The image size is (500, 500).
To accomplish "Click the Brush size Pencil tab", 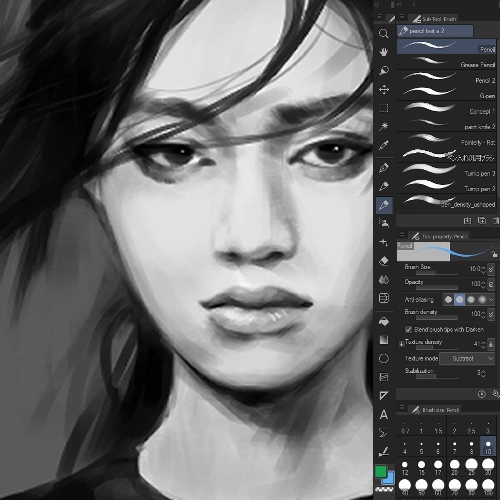I will (435, 410).
